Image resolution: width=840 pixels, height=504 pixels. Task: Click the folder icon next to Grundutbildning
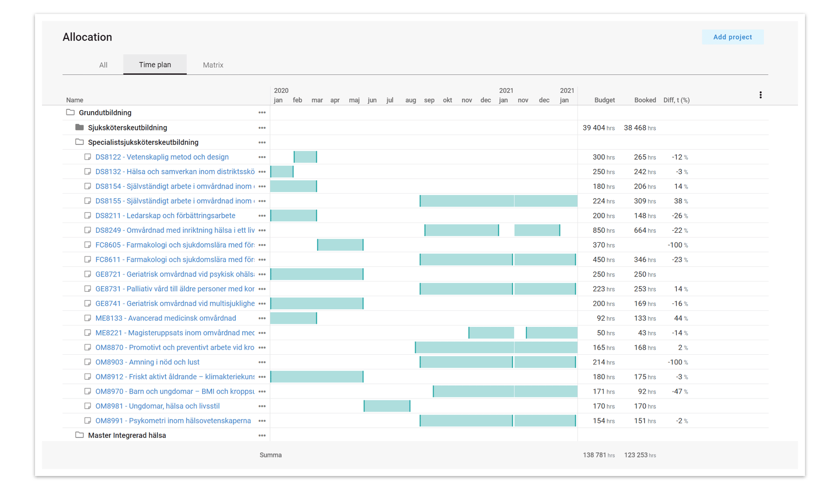click(x=70, y=112)
